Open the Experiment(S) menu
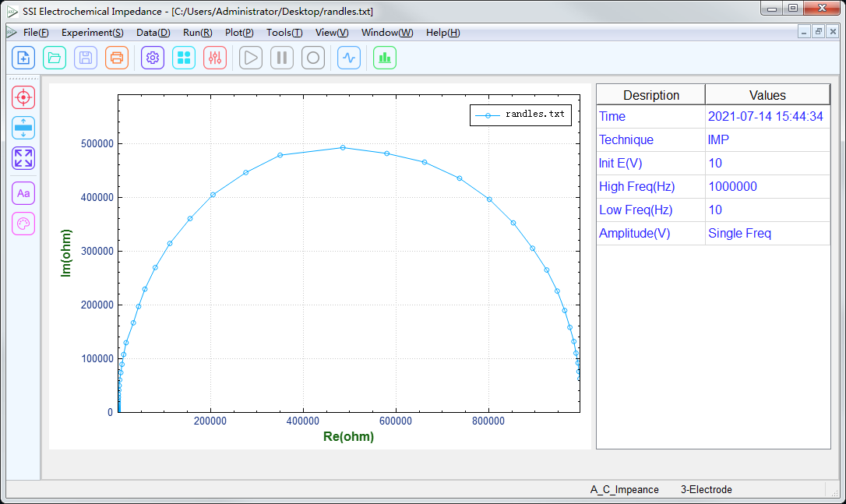Image resolution: width=846 pixels, height=504 pixels. 92,33
